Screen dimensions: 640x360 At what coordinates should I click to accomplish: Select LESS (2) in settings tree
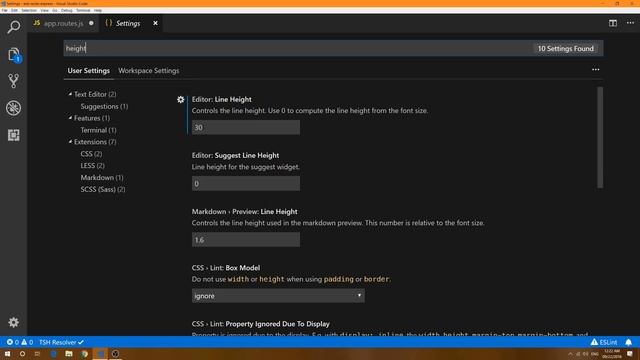pyautogui.click(x=93, y=165)
